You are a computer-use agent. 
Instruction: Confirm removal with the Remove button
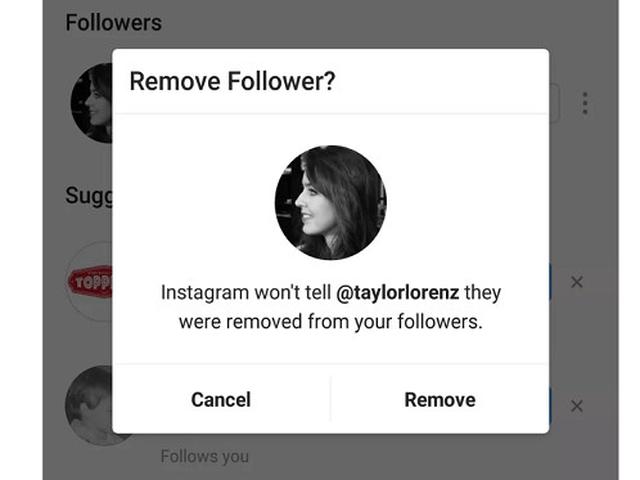(x=439, y=400)
